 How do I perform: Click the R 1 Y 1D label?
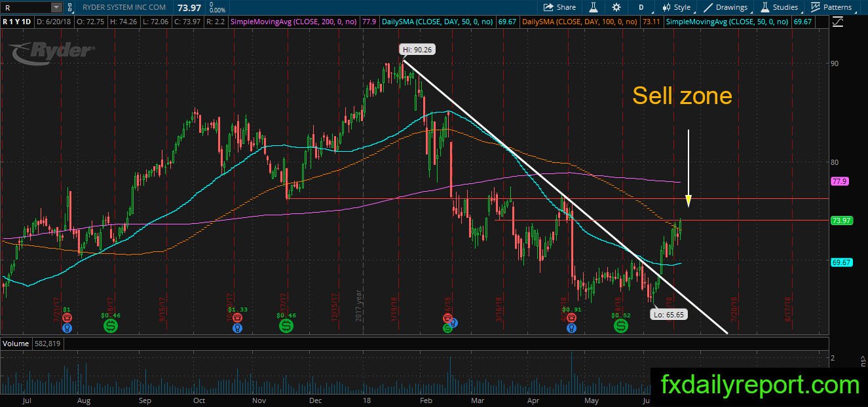pos(18,22)
